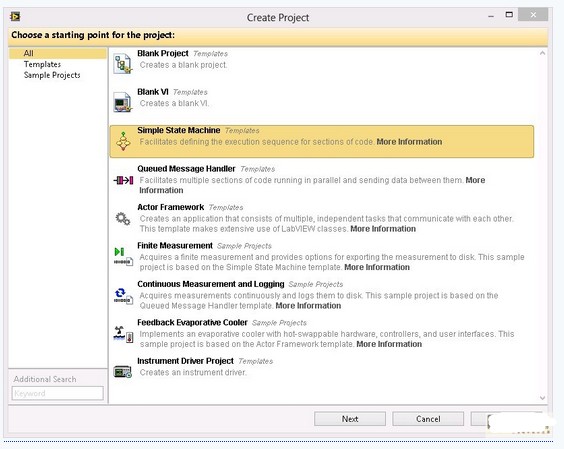Open More Information for Simple State Machine
Screen dimensions: 564x449
pyautogui.click(x=409, y=142)
